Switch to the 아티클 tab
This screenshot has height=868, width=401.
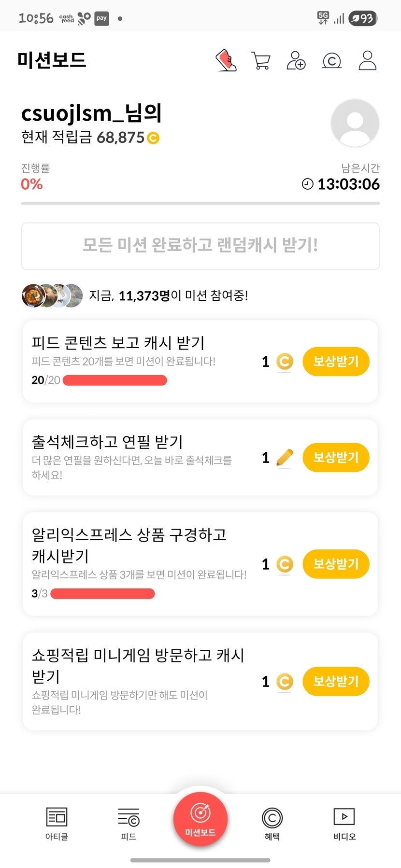[x=57, y=823]
